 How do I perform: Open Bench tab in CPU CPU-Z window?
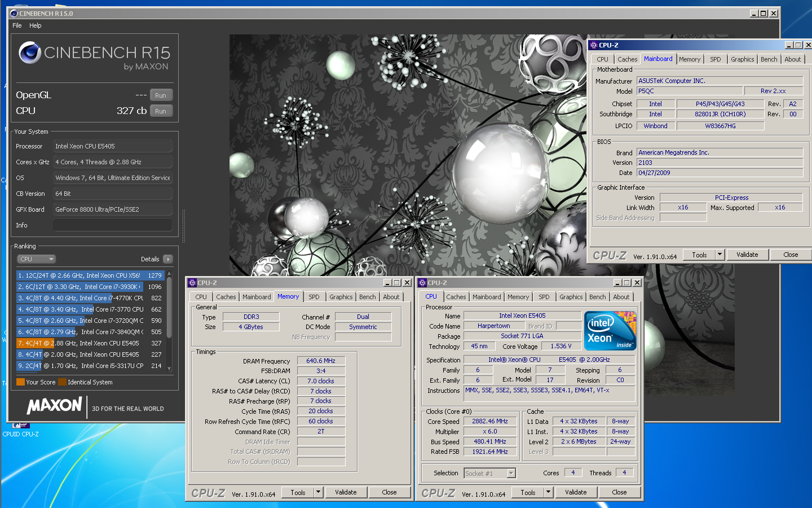(597, 297)
